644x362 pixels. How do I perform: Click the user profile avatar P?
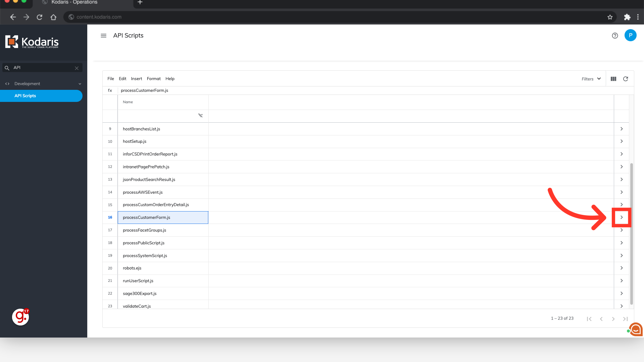click(630, 35)
